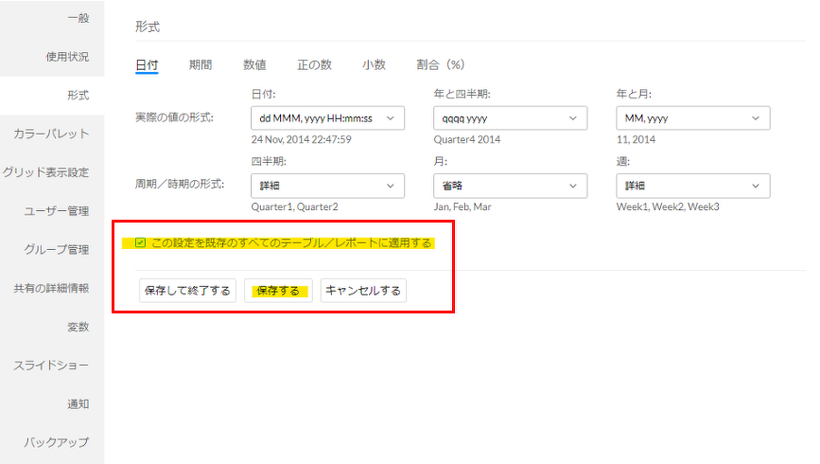Expand the 週 dropdown showing 詳細
Viewport: 820px width, 464px height.
[x=693, y=185]
